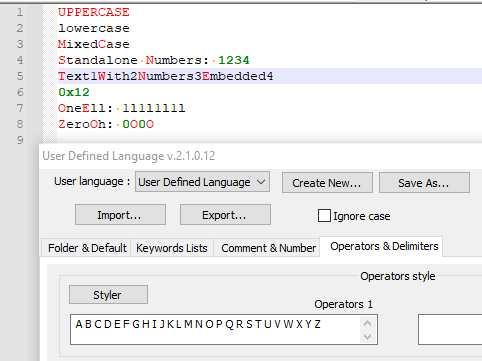Click the 0O0O text on line 8
The width and height of the screenshot is (482, 361).
(x=138, y=124)
